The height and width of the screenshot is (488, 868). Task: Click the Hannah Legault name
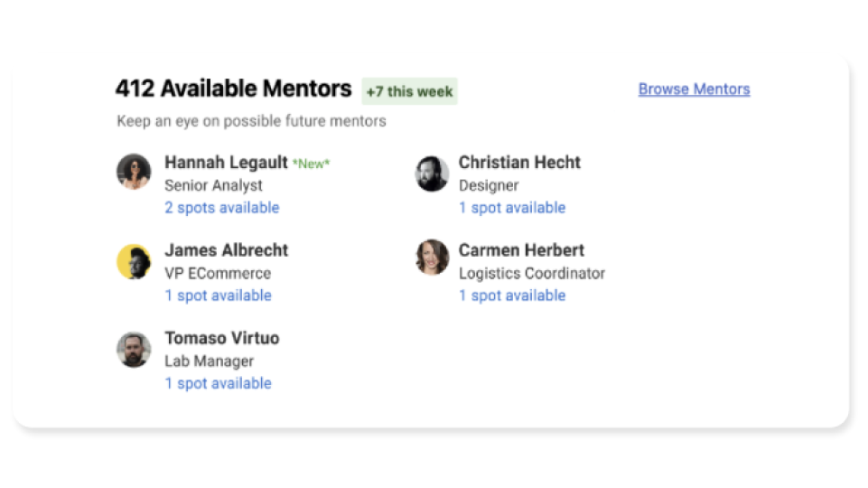pos(226,163)
